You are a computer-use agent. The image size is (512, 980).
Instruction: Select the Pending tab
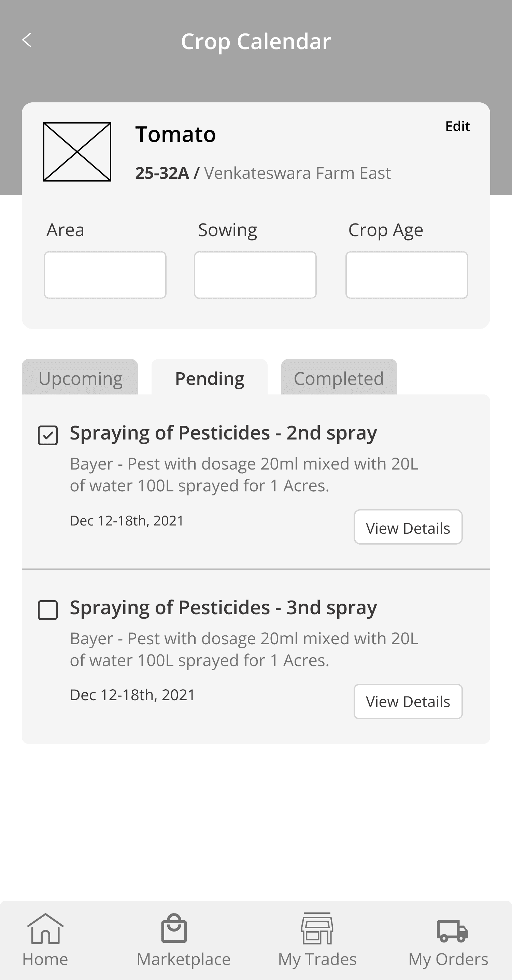click(x=209, y=378)
